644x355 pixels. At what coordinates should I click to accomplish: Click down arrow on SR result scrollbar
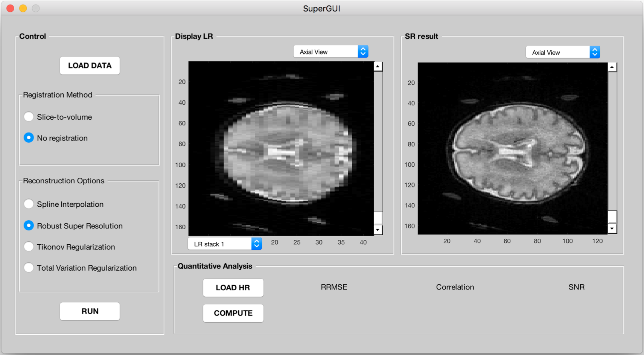[612, 229]
